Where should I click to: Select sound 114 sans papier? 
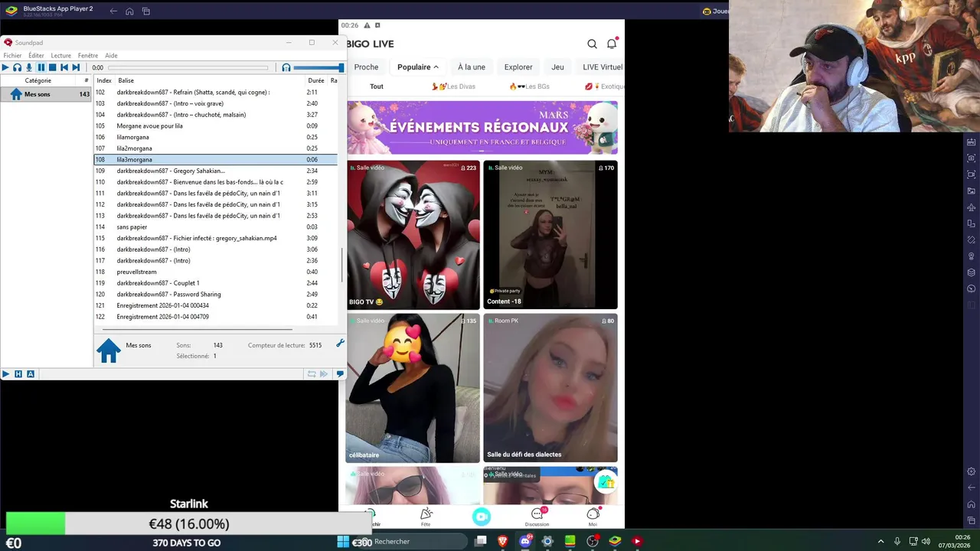[x=216, y=227]
